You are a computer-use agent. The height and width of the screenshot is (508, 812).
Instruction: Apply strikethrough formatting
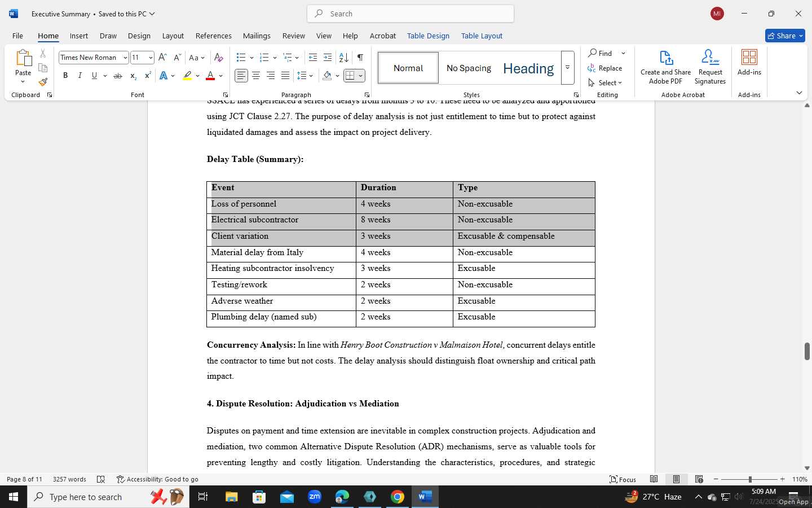(117, 76)
